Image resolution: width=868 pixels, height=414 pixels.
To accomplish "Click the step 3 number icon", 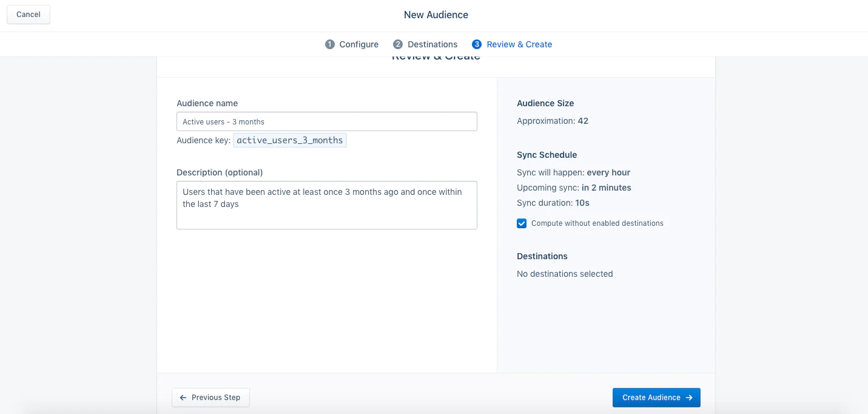I will [x=477, y=44].
